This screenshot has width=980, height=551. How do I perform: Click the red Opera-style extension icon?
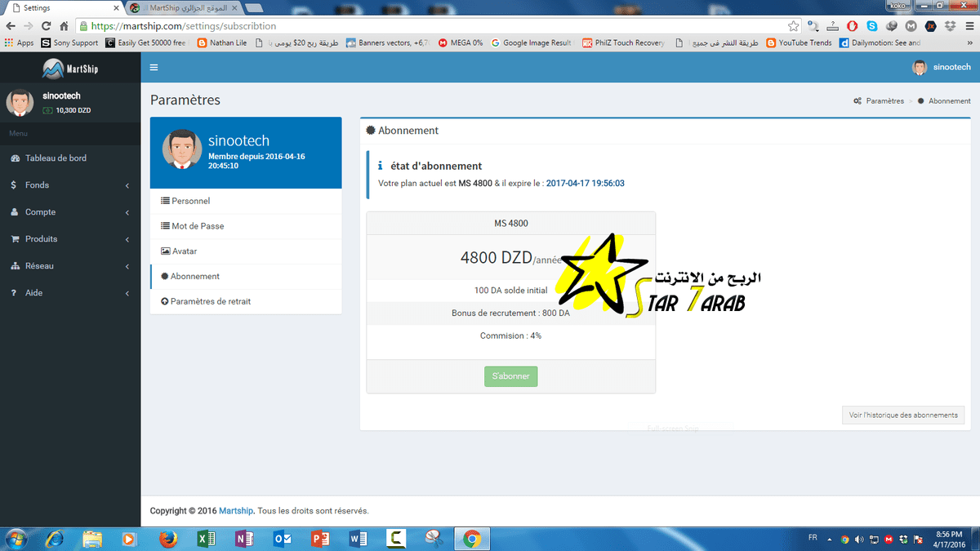(x=853, y=26)
